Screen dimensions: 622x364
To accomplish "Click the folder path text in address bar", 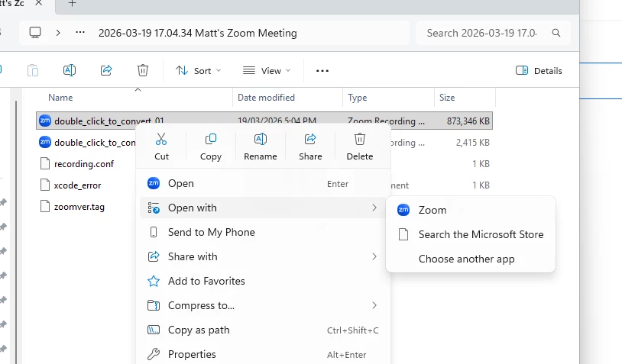I will (198, 33).
